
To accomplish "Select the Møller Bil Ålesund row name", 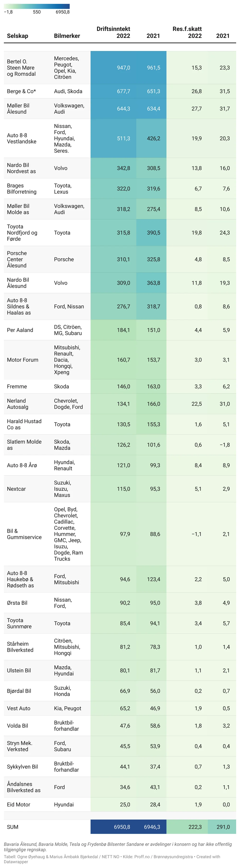I will pos(18,108).
